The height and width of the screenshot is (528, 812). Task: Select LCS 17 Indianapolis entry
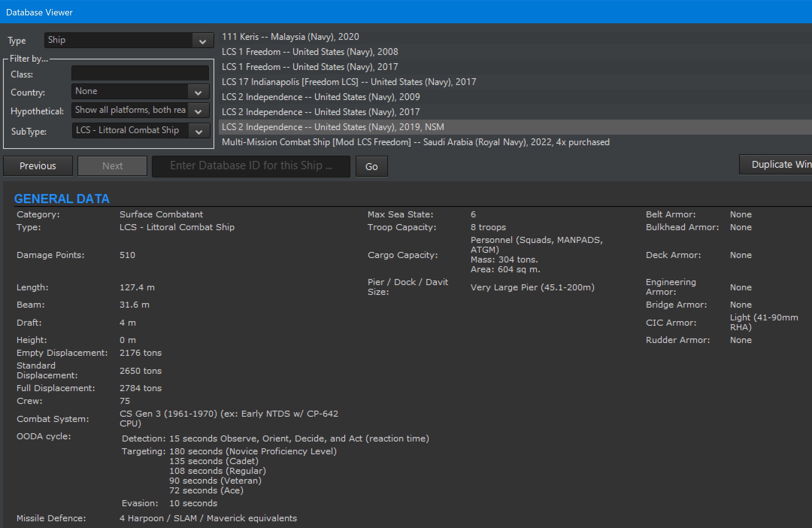pyautogui.click(x=349, y=82)
